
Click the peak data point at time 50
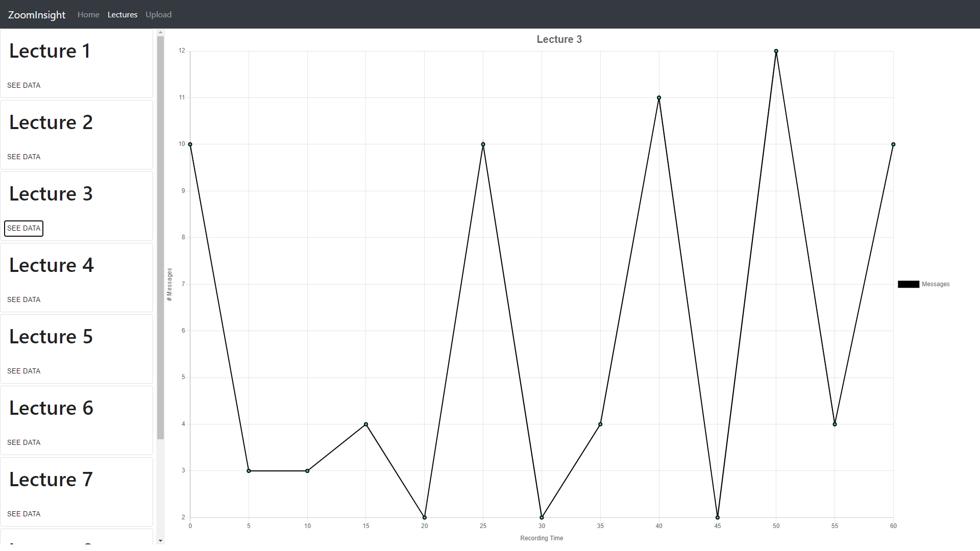776,51
